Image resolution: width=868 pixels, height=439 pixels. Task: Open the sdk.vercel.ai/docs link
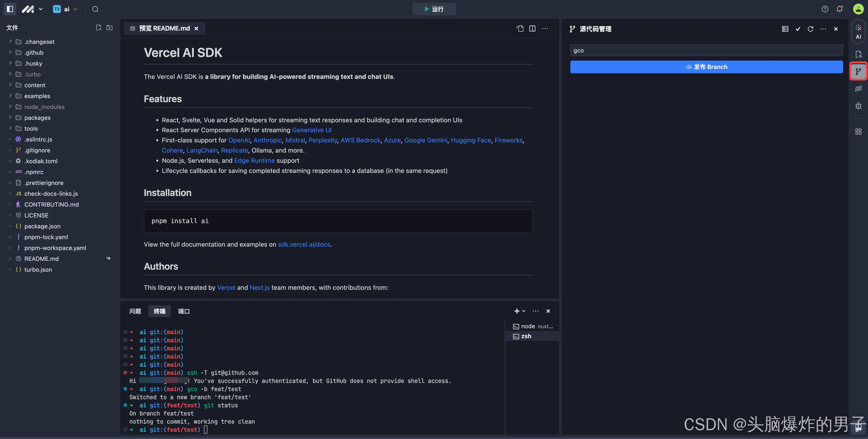304,245
